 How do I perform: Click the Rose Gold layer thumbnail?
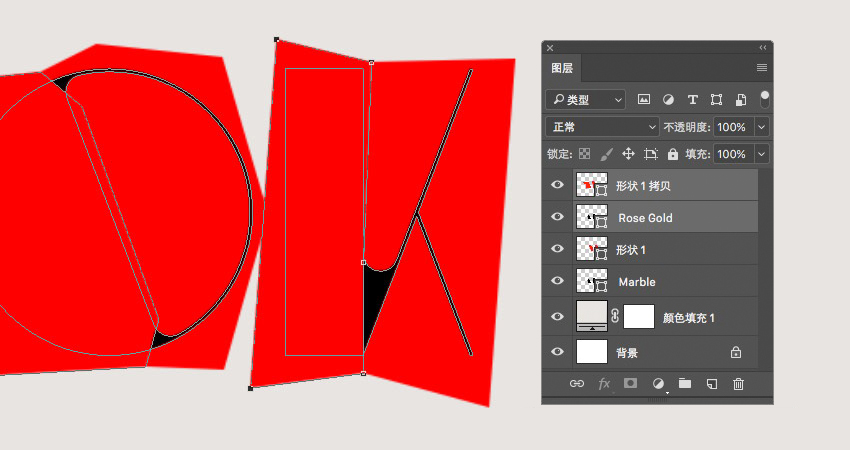click(591, 217)
